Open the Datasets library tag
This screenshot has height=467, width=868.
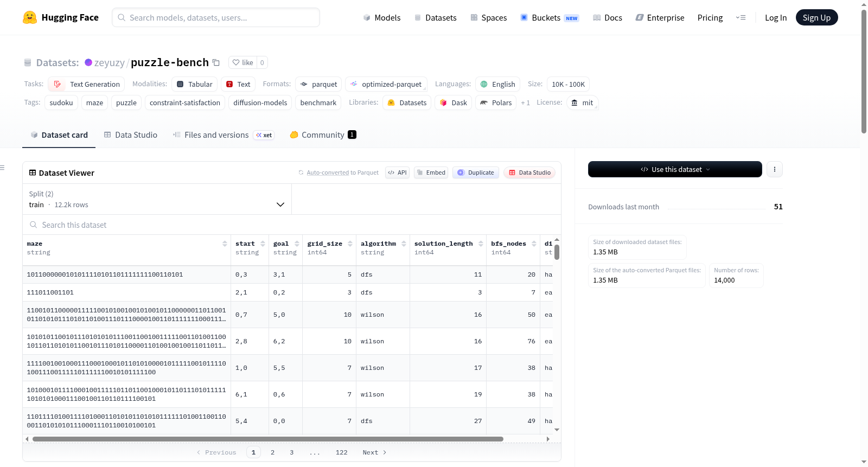407,103
